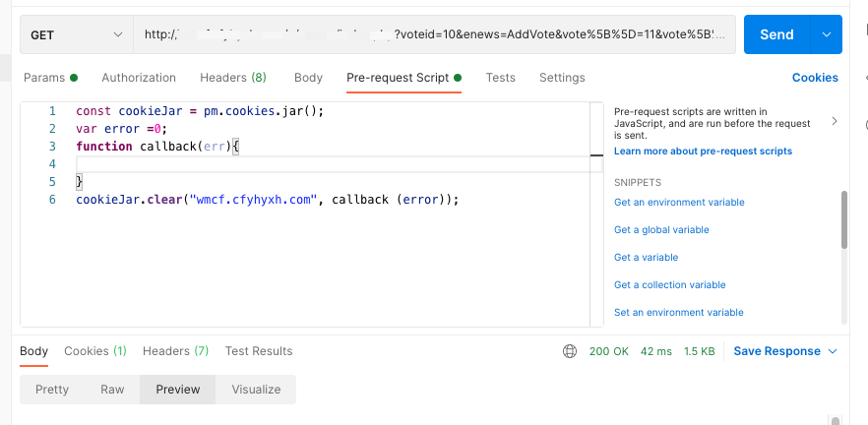Select the request Body tab

(x=308, y=78)
